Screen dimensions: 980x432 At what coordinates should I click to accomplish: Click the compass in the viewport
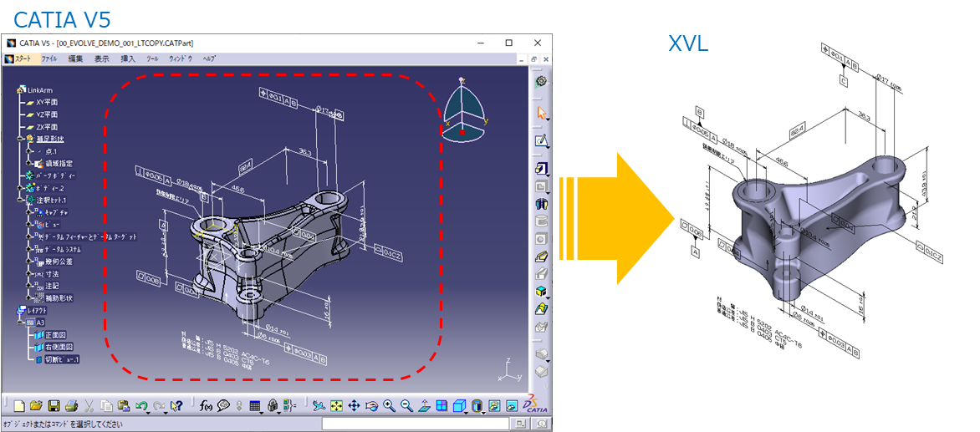coord(462,109)
